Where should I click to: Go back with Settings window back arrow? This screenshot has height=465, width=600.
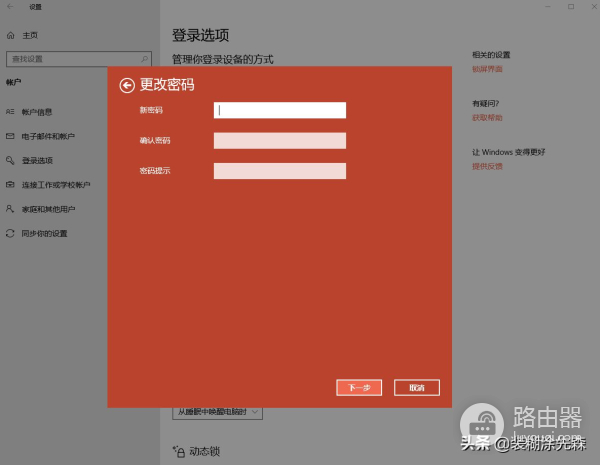10,7
